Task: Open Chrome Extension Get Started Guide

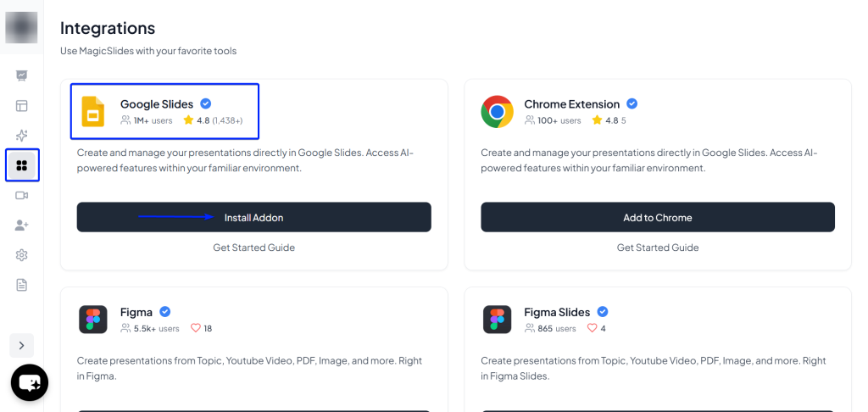Action: coord(657,248)
